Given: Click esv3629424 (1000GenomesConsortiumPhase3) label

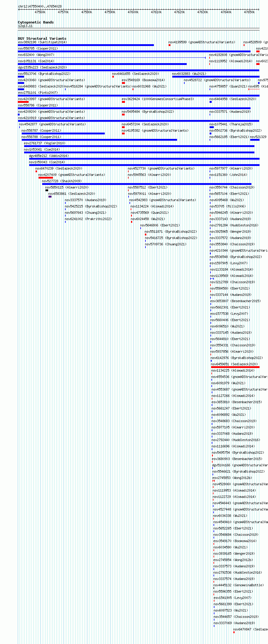Looking at the screenshot, I should [x=158, y=99].
